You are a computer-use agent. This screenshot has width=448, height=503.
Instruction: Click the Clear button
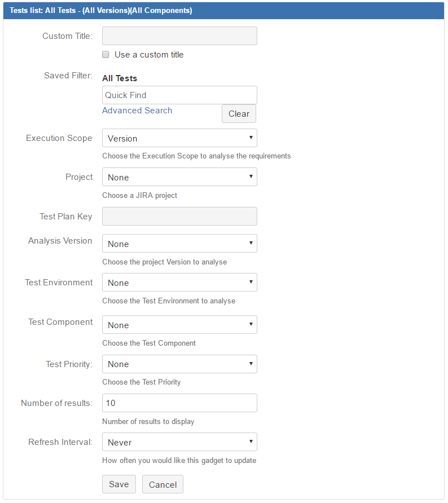coord(239,113)
